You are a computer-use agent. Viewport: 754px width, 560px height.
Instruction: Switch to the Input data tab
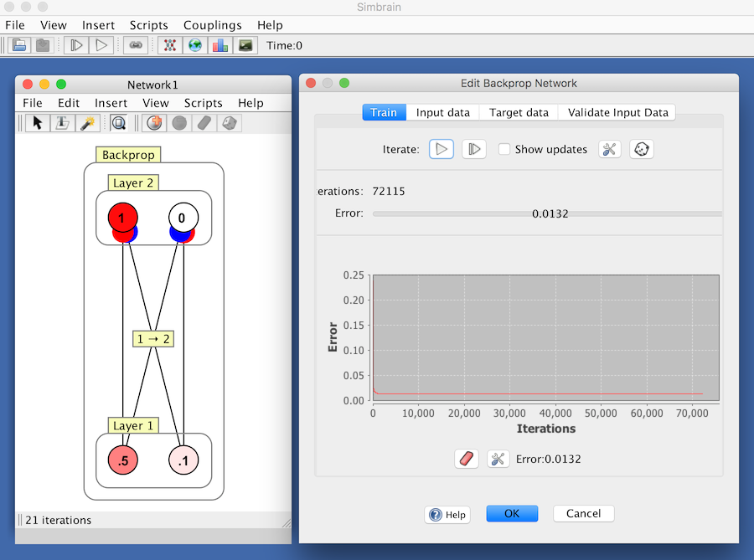(442, 112)
